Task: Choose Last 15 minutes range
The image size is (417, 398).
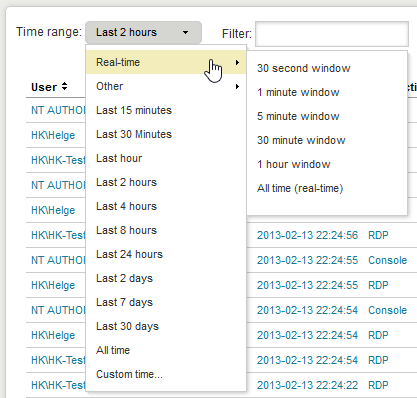Action: click(134, 110)
